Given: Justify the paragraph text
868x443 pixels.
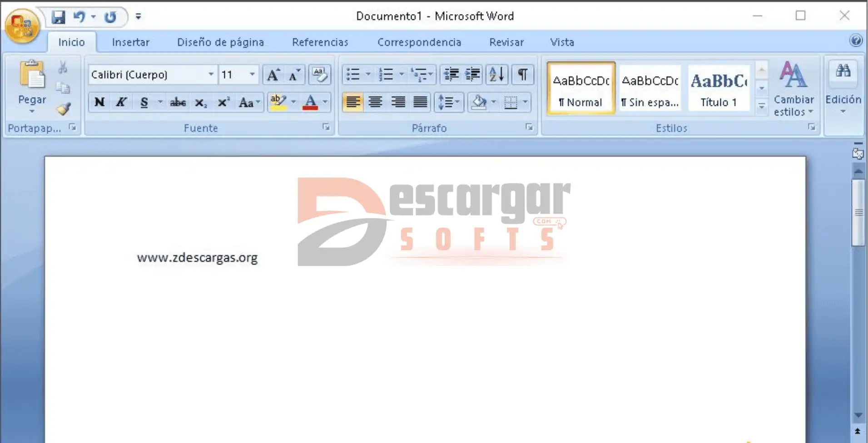Looking at the screenshot, I should coord(420,102).
